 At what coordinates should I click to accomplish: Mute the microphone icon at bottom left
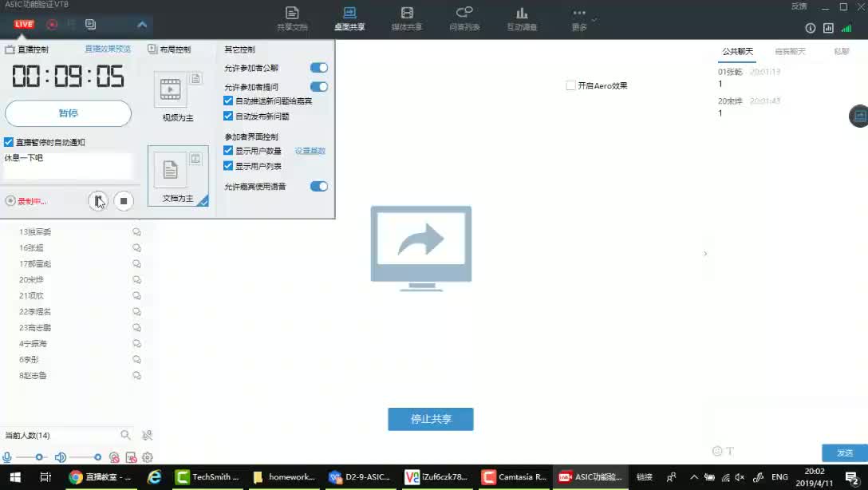6,457
